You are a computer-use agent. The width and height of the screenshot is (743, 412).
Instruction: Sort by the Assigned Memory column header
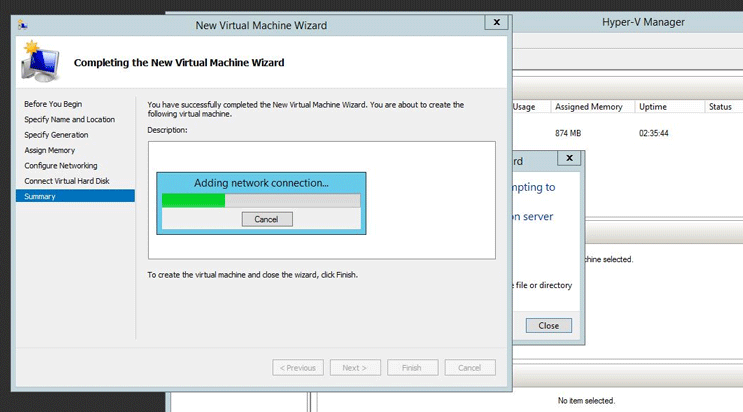click(x=588, y=107)
